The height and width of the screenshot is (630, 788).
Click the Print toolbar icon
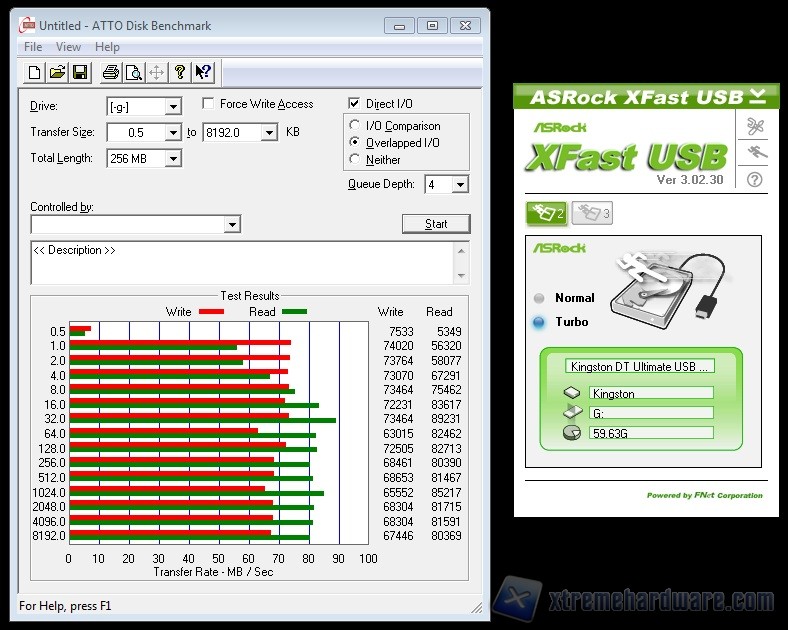[110, 72]
